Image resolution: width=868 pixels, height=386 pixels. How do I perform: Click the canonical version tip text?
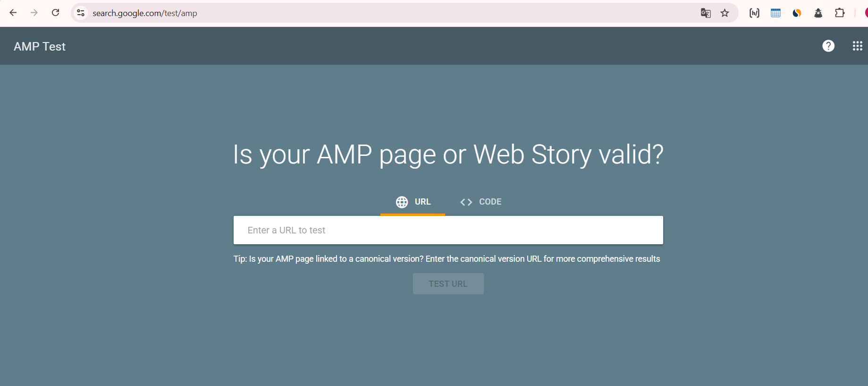(x=447, y=259)
